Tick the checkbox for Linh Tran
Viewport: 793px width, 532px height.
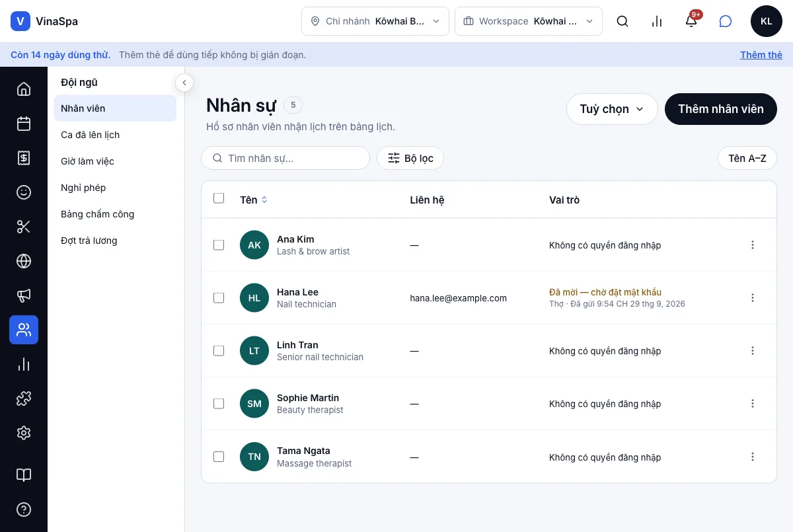pyautogui.click(x=219, y=351)
